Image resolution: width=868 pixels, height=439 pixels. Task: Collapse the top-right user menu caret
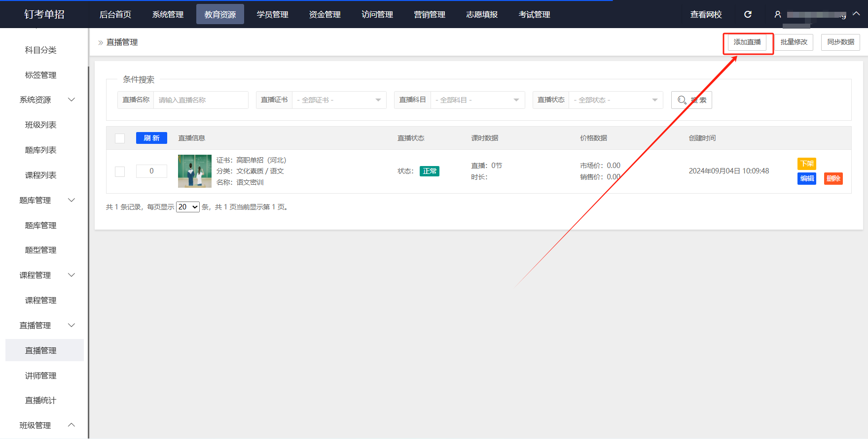click(x=856, y=14)
